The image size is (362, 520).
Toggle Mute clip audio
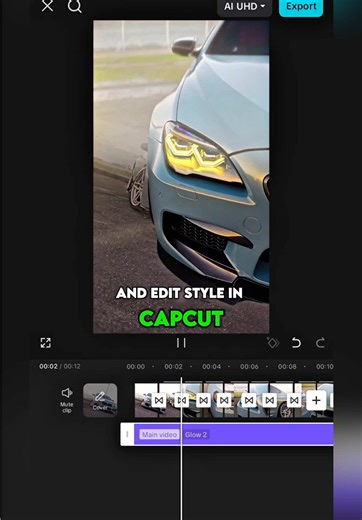(x=67, y=400)
